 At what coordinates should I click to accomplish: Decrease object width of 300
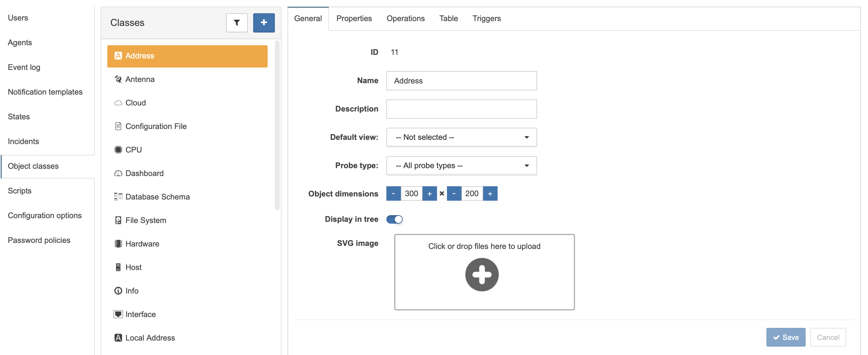point(393,194)
